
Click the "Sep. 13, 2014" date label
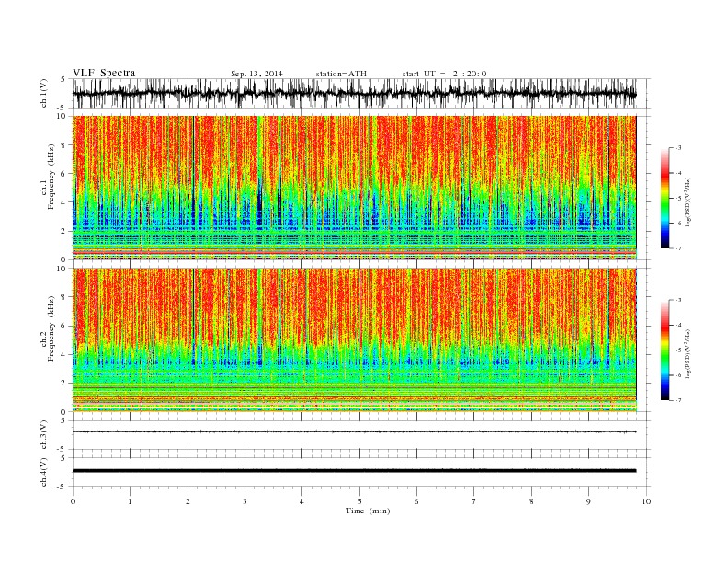point(256,74)
